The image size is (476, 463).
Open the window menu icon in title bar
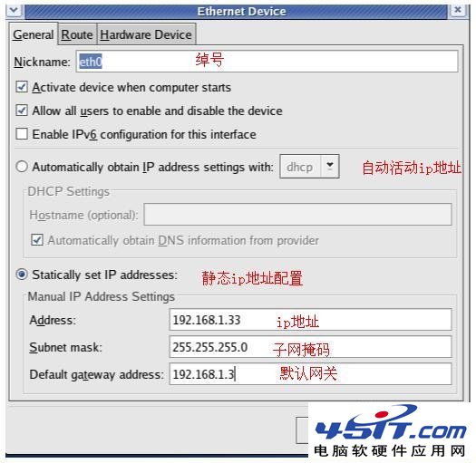[x=14, y=11]
